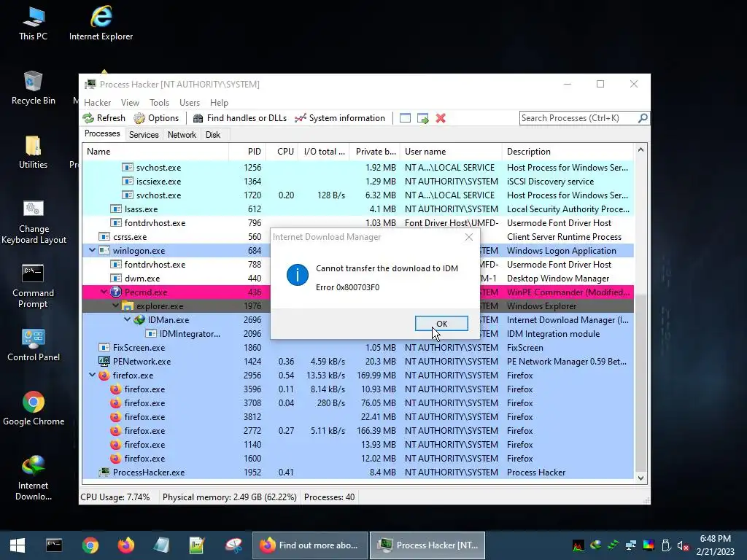Click the find window and thread icon
747x560 pixels.
422,118
